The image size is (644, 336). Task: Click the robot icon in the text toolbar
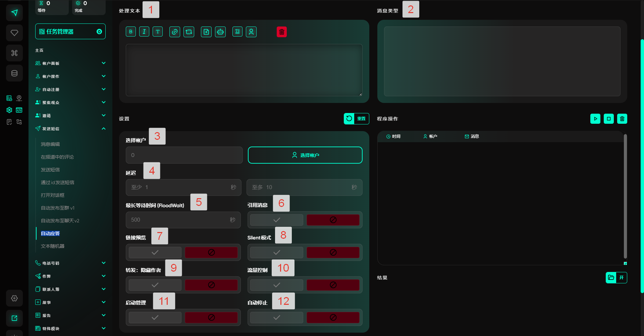220,32
